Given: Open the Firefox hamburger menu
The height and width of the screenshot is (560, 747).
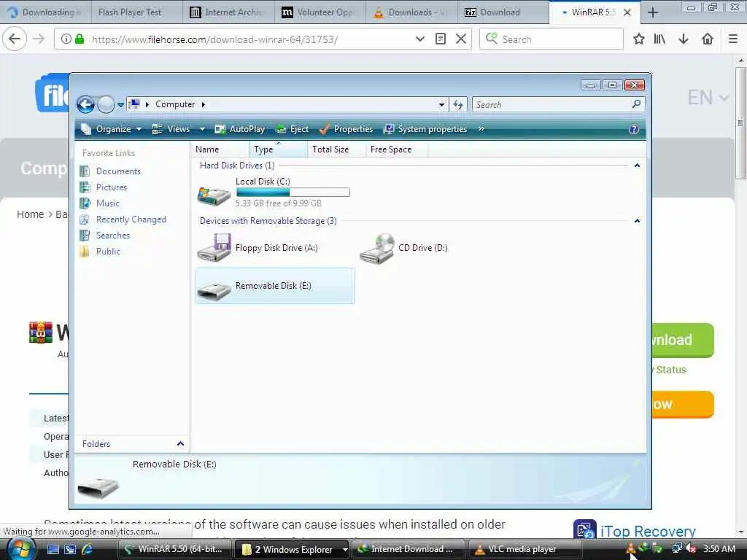Looking at the screenshot, I should 733,39.
